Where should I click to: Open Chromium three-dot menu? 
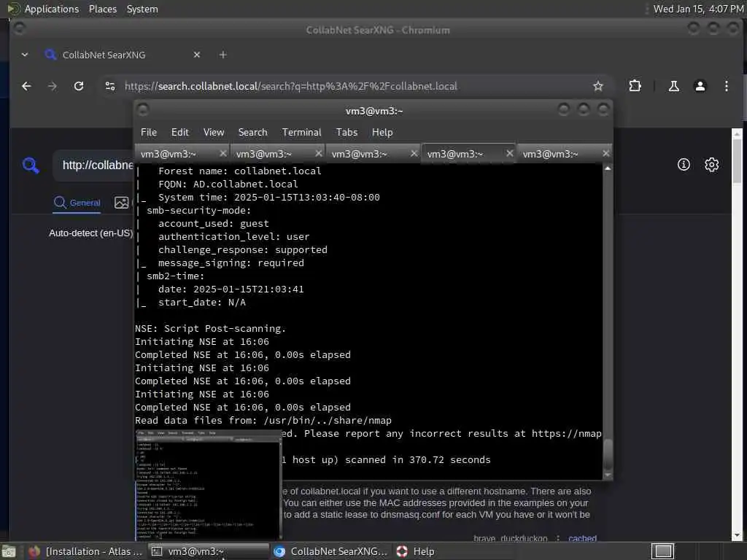(726, 86)
